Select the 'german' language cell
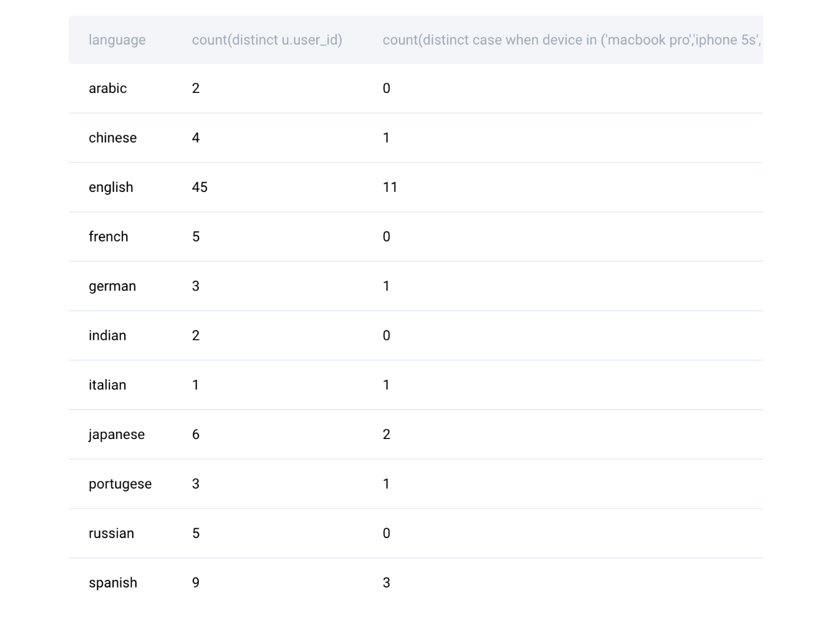Image resolution: width=840 pixels, height=620 pixels. click(x=112, y=286)
